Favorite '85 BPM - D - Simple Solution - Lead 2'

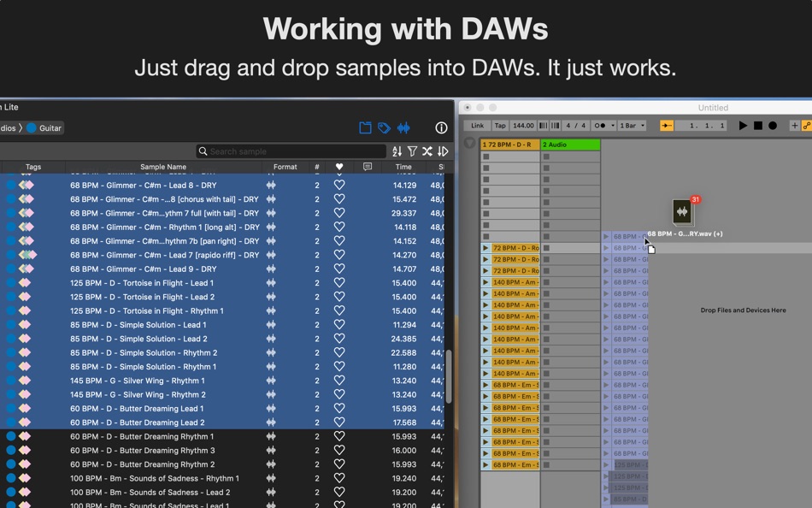coord(339,339)
